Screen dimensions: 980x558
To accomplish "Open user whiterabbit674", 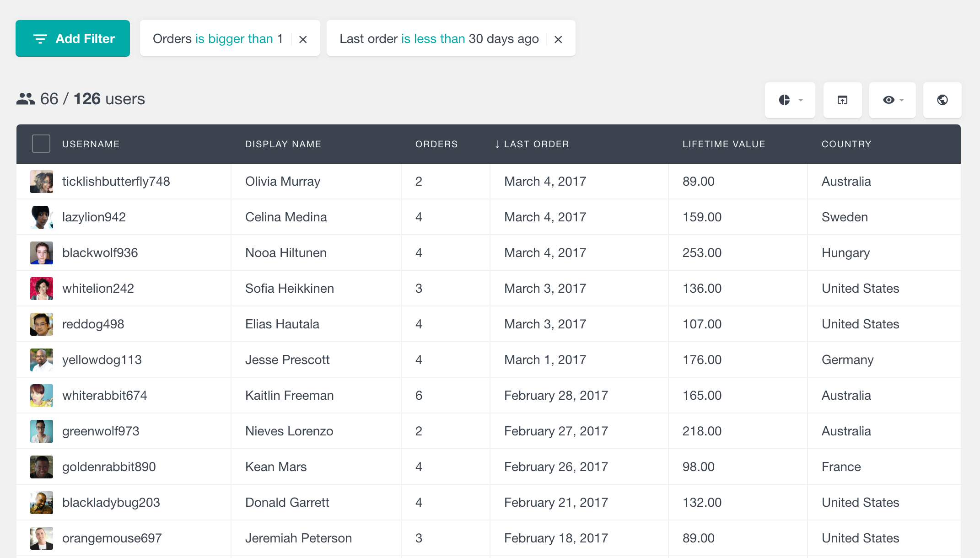I will click(x=105, y=396).
